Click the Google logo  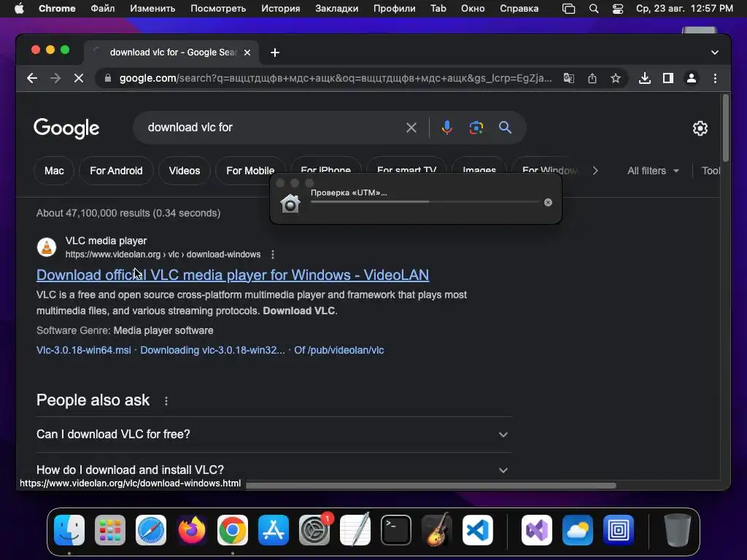pyautogui.click(x=66, y=128)
